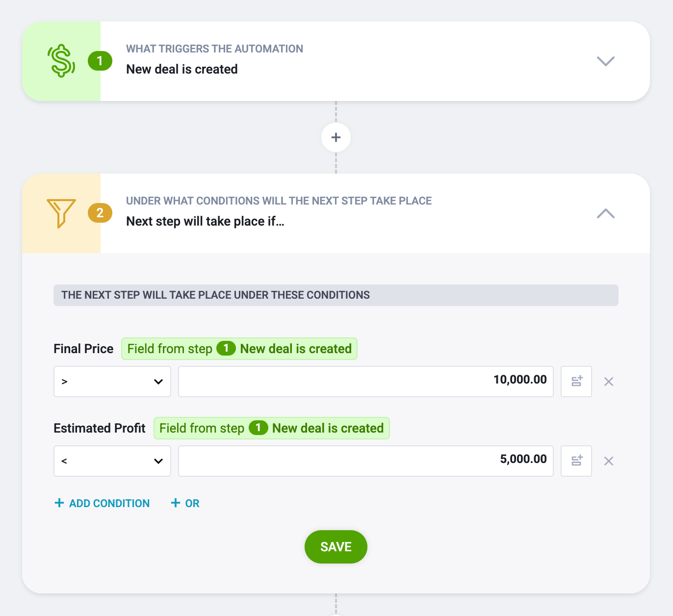Open the field picker icon beside 5,000.00
Screen dimensions: 673x616
[x=576, y=461]
